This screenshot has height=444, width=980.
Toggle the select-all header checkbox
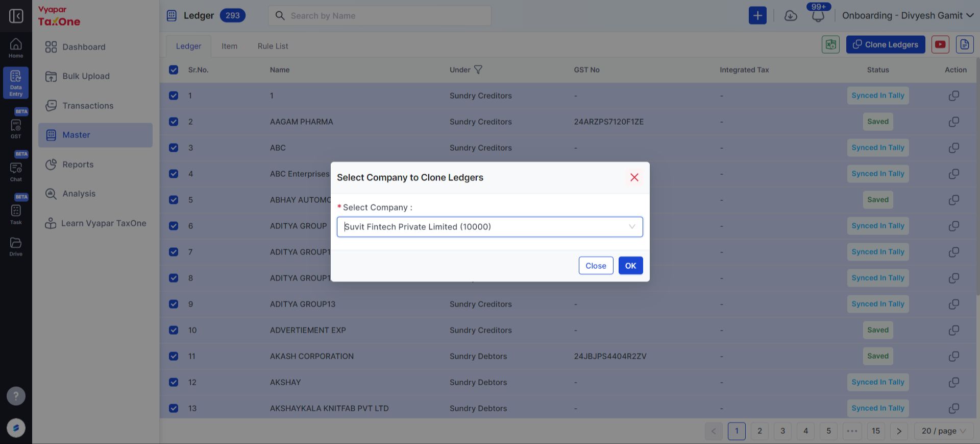tap(174, 69)
